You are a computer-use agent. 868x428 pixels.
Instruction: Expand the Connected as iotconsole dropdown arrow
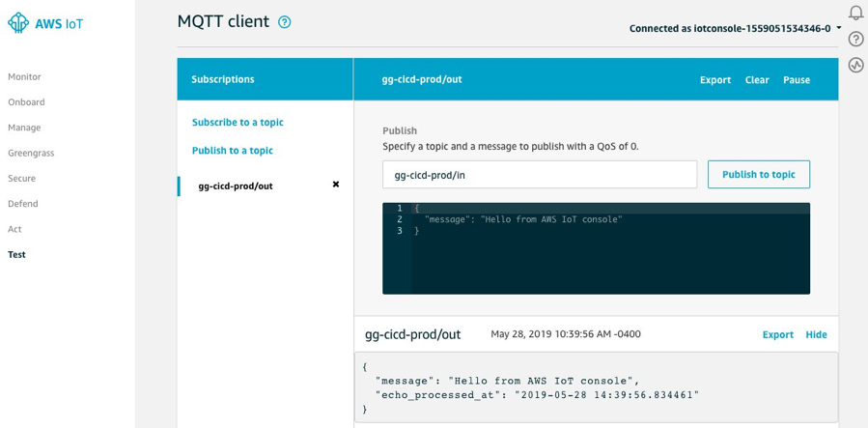[x=839, y=28]
